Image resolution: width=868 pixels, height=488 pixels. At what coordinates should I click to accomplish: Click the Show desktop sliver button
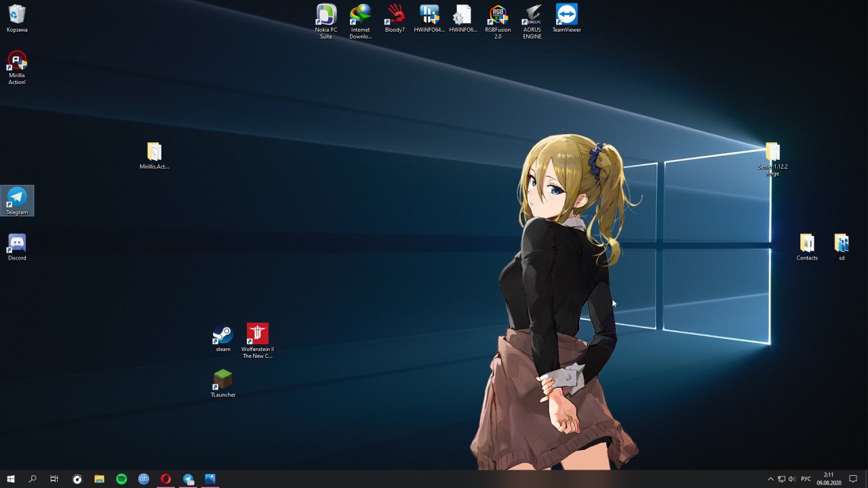866,479
